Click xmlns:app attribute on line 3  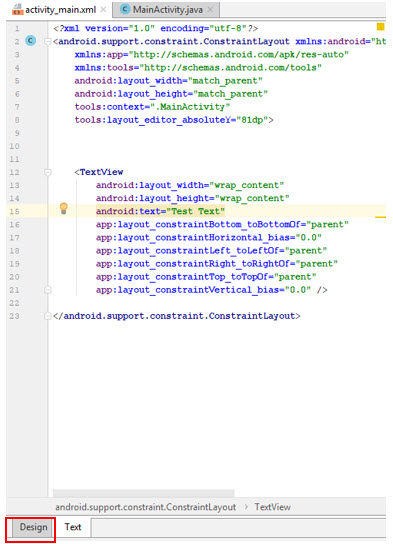pyautogui.click(x=212, y=54)
